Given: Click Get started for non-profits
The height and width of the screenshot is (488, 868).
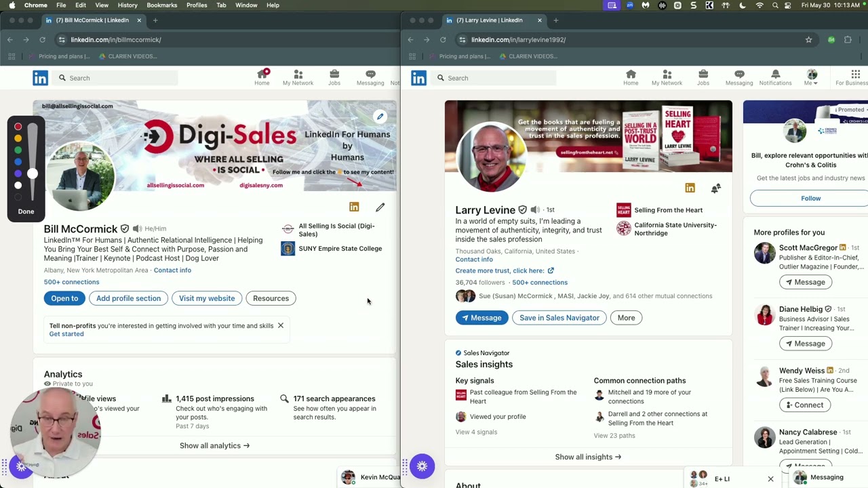Looking at the screenshot, I should [x=66, y=333].
